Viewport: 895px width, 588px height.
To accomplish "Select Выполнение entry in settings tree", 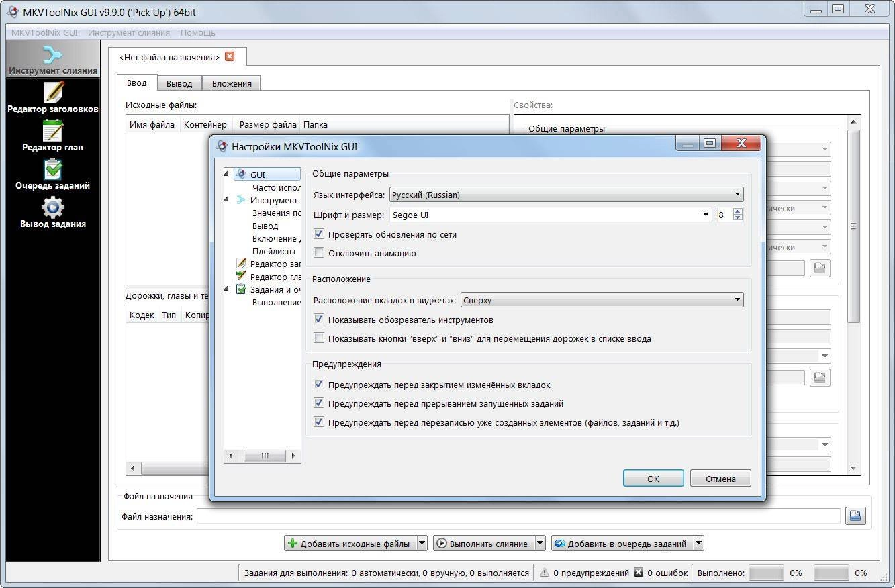I will 276,302.
